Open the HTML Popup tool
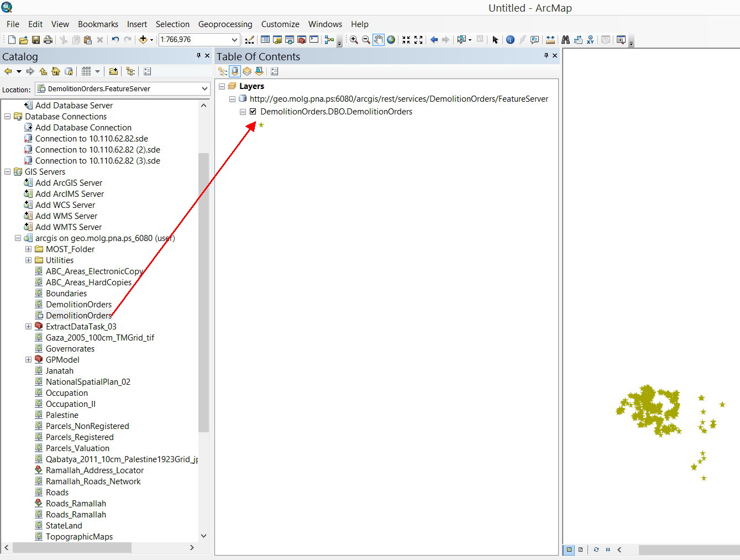Image resolution: width=740 pixels, height=560 pixels. click(x=534, y=40)
